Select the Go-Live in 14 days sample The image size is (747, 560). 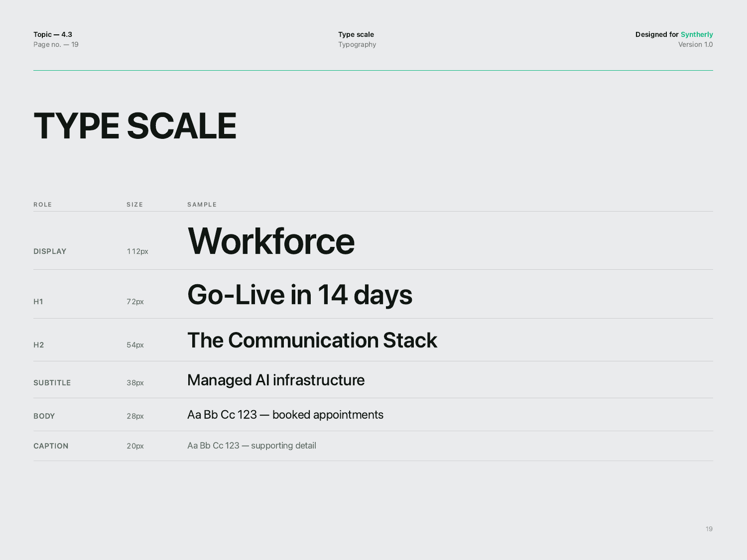coord(300,295)
